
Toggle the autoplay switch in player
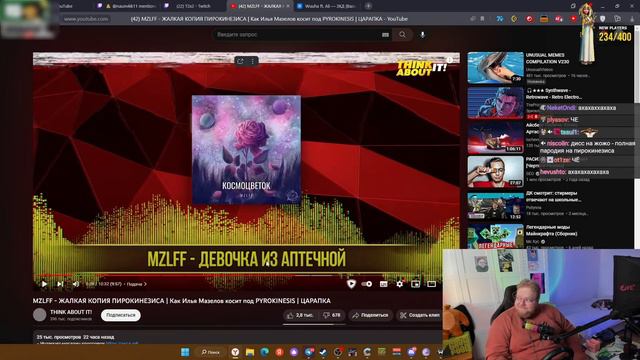[367, 284]
